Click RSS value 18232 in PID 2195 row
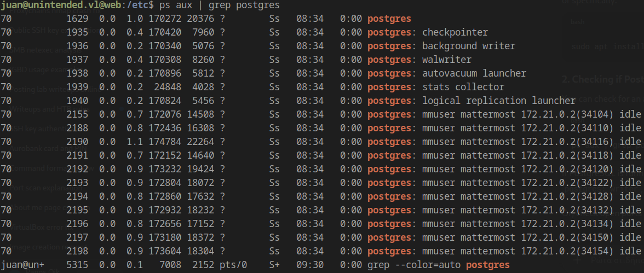Viewport: 644px width, 273px height. (200, 210)
